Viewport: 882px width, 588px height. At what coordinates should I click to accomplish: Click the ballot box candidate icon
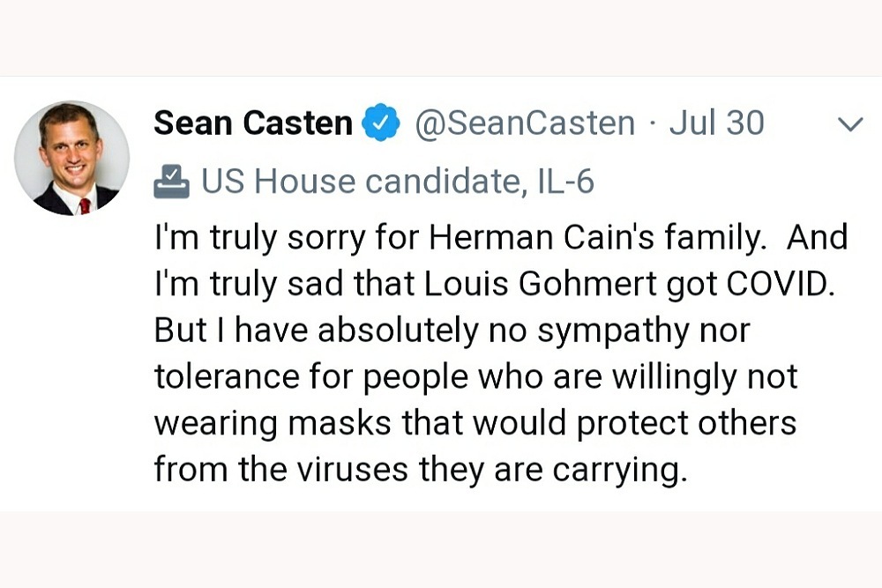click(171, 181)
